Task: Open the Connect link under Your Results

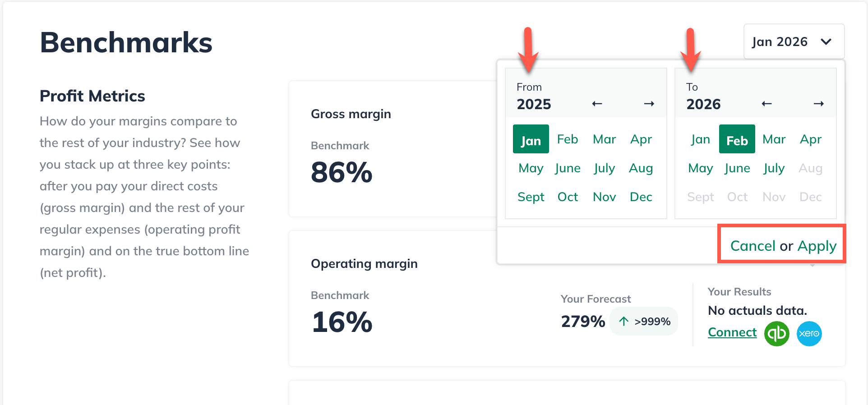Action: [x=732, y=332]
